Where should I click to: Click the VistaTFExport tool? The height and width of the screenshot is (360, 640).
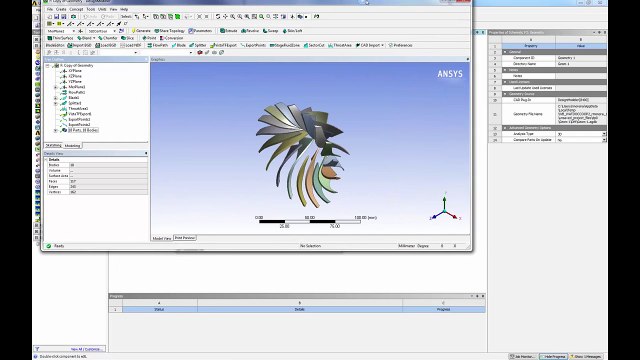223,45
